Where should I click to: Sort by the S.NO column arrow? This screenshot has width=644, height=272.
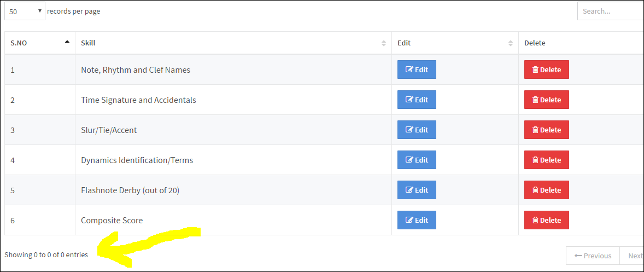tap(67, 42)
